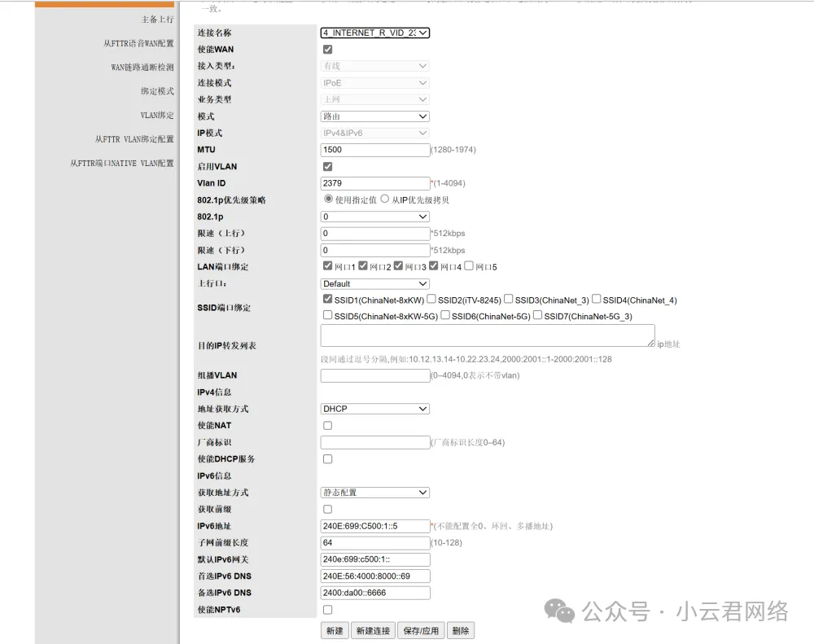Open the 从FTTR端口NATIVE VLAN配置 sidebar item
The image size is (814, 644).
pos(122,163)
